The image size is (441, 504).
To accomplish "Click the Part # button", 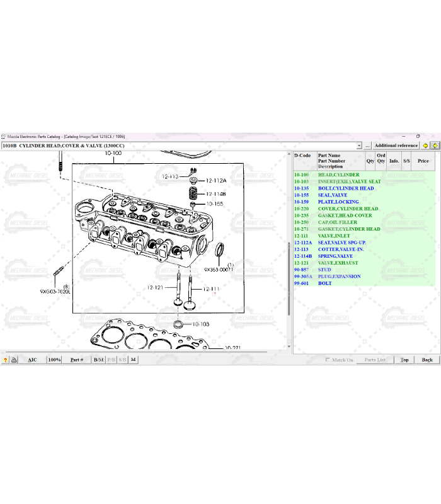I will 76,360.
